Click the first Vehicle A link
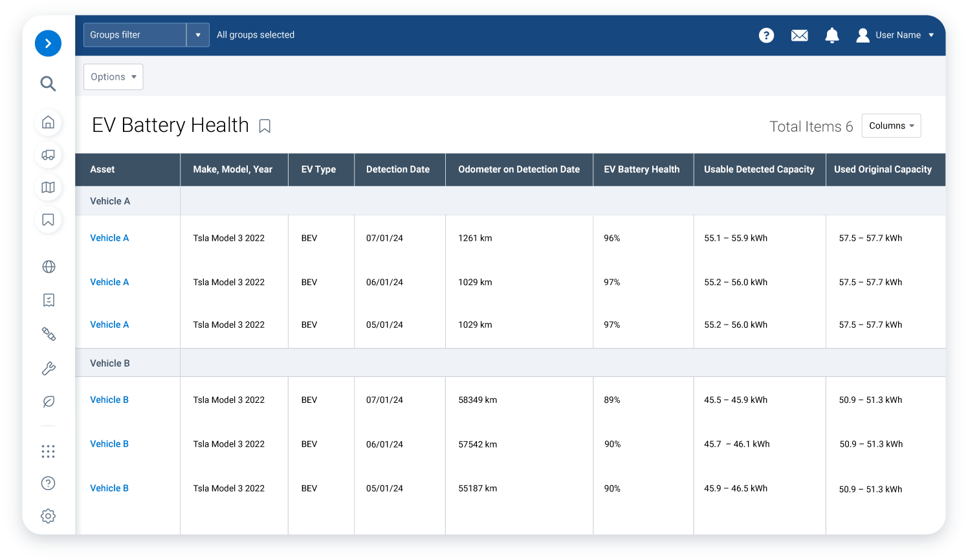Image resolution: width=968 pixels, height=560 pixels. (109, 237)
